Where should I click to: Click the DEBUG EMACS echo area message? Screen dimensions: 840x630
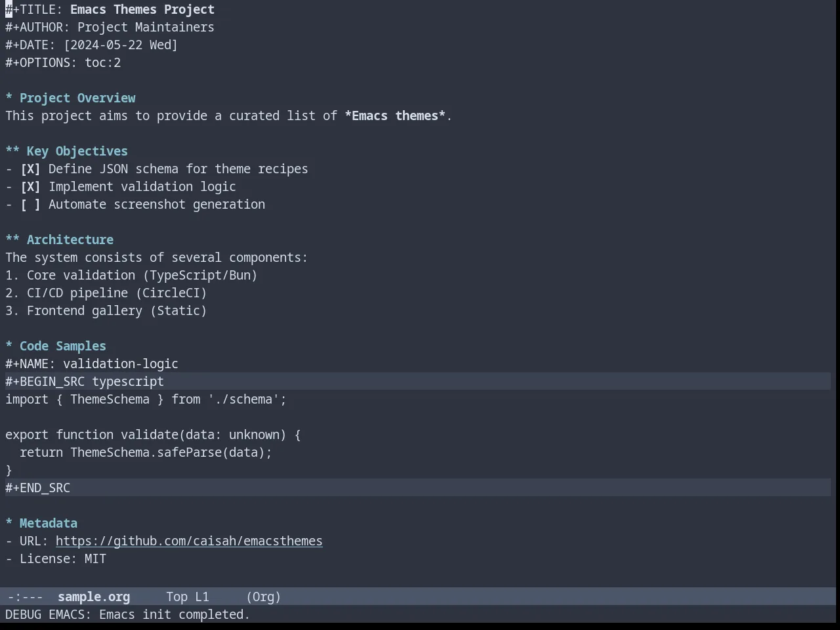tap(127, 615)
